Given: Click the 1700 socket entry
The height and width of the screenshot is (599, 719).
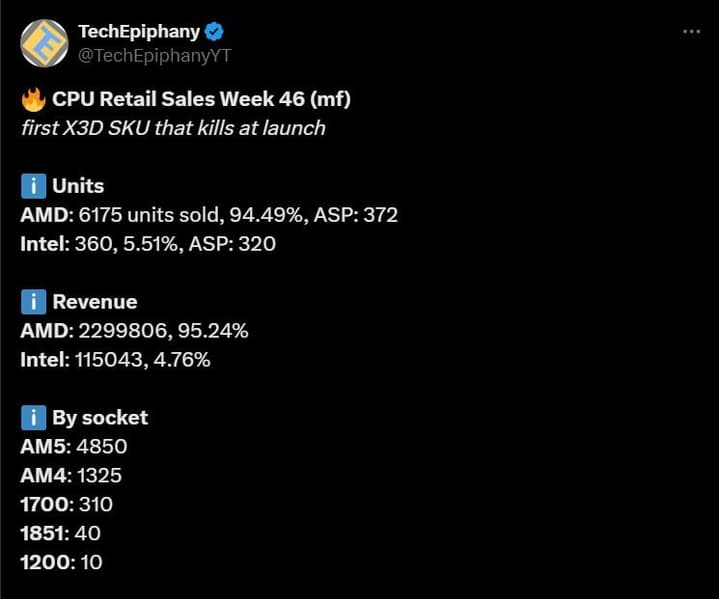Looking at the screenshot, I should pyautogui.click(x=66, y=504).
